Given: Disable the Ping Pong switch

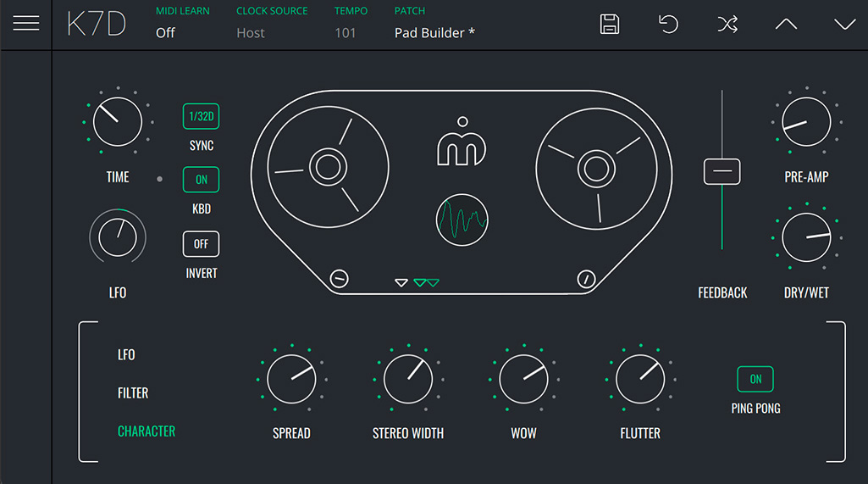Looking at the screenshot, I should click(755, 379).
